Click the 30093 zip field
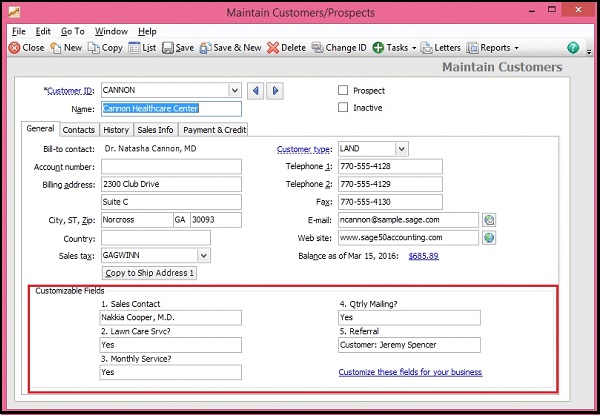Screen dimensions: 601x415 (216, 220)
